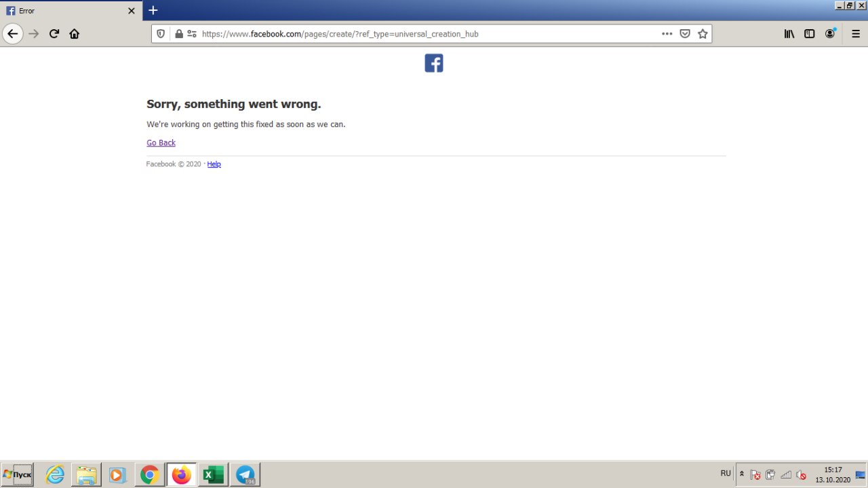The height and width of the screenshot is (488, 868).
Task: Click the forward navigation arrow
Action: pos(34,33)
